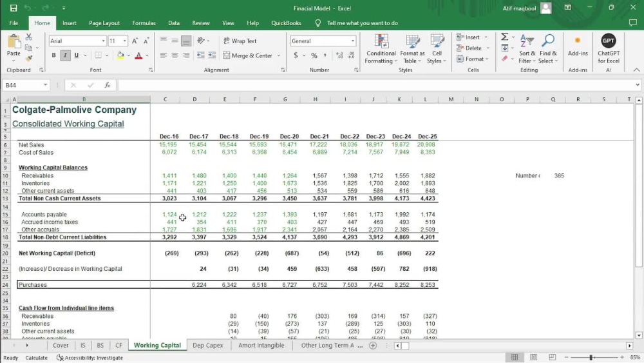
Task: Click the Paste clipboard icon
Action: click(x=14, y=42)
